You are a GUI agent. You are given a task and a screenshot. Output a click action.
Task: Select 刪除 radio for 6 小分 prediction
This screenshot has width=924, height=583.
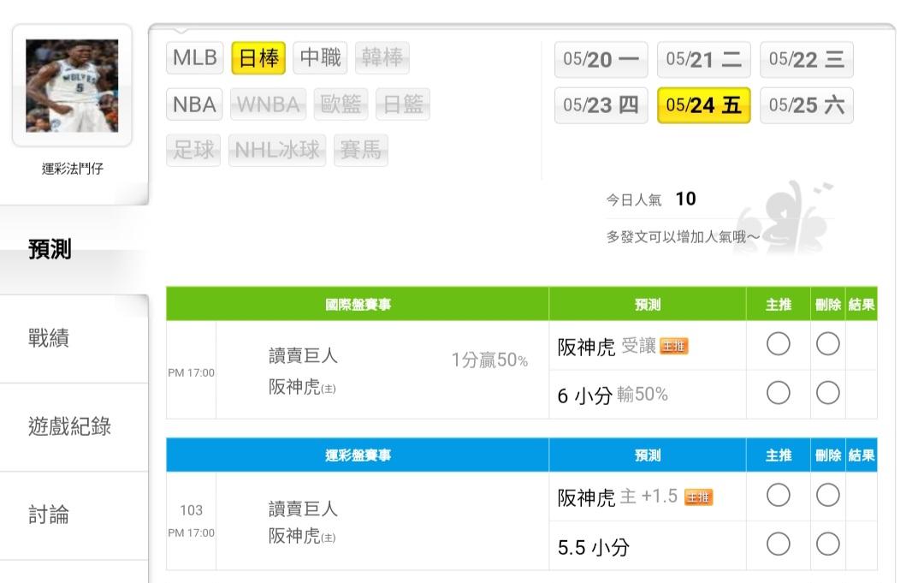tap(827, 393)
